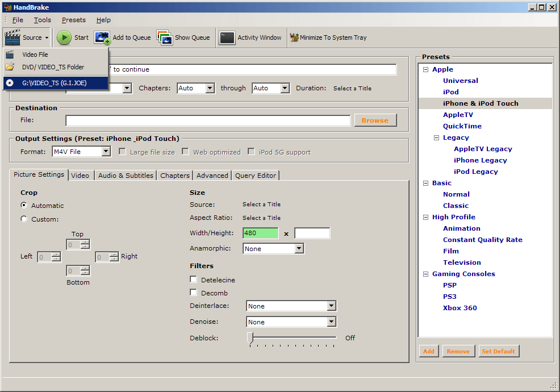Select the Universal preset
560x392 pixels.
point(461,81)
